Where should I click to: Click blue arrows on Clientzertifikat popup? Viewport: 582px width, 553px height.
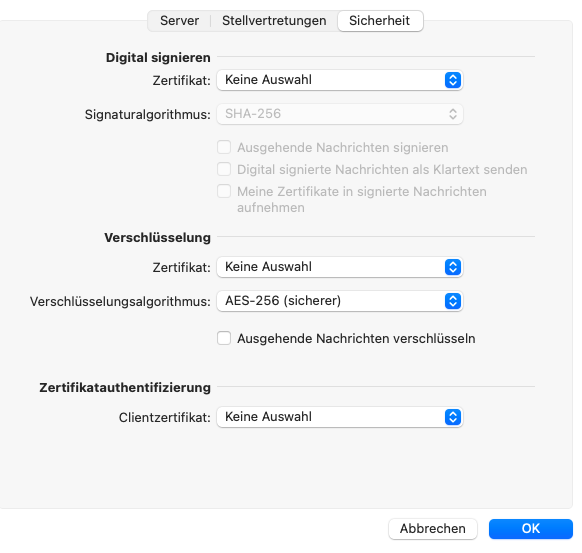click(x=452, y=417)
